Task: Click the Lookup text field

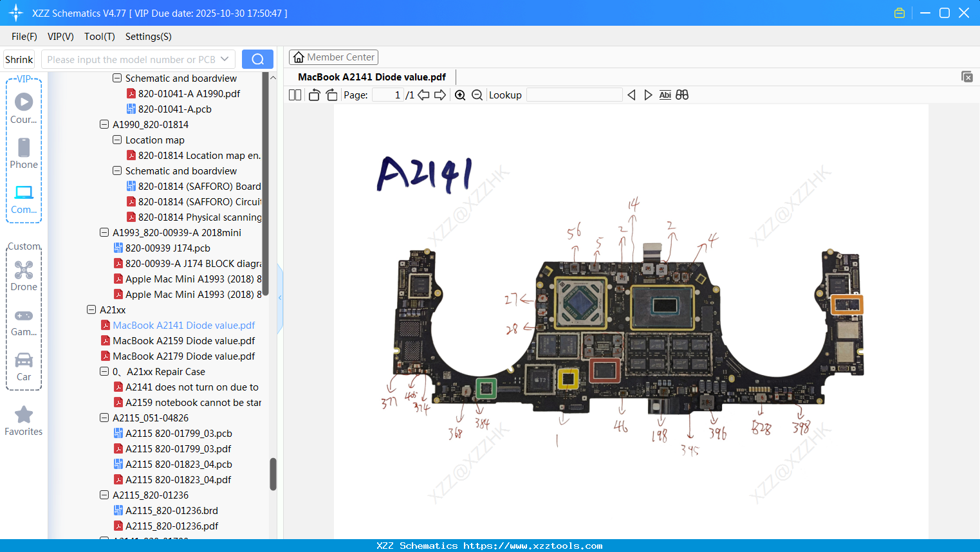Action: tap(575, 95)
